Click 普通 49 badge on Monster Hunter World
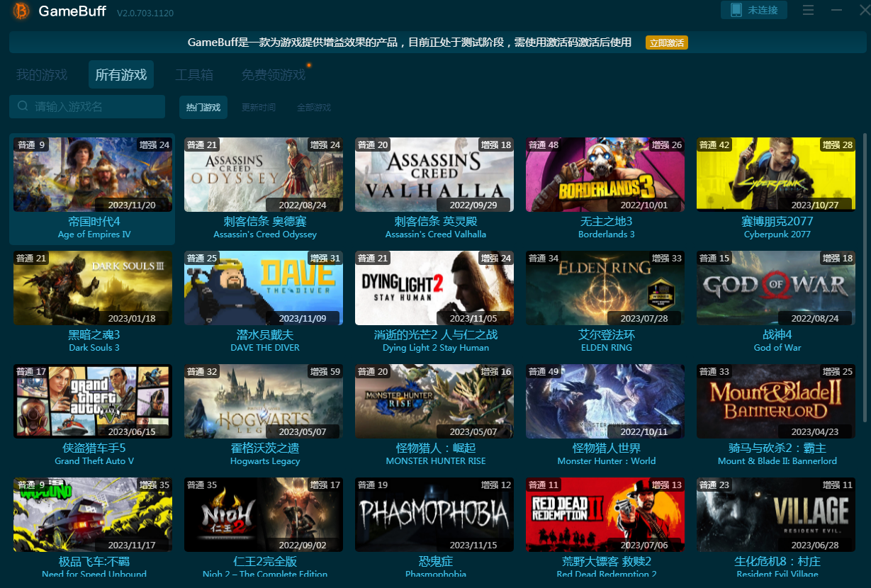This screenshot has width=871, height=588. 544,371
